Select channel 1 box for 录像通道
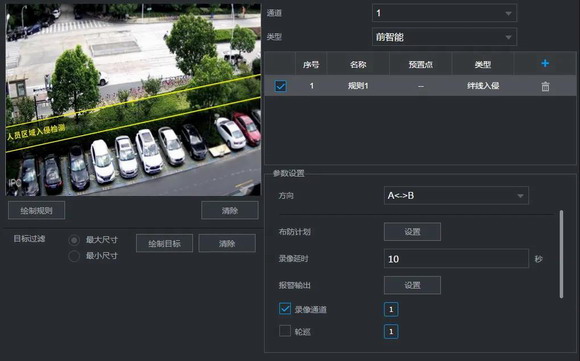The image size is (580, 361). 391,309
